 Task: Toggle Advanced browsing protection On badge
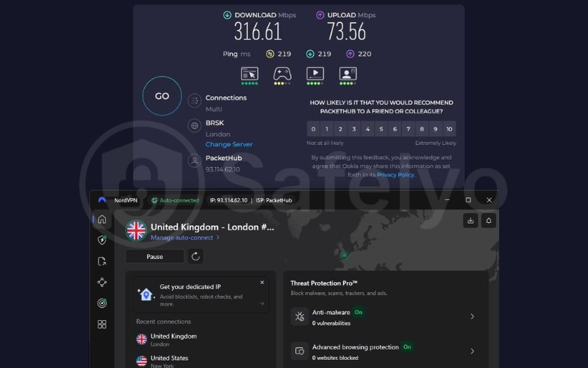[407, 347]
